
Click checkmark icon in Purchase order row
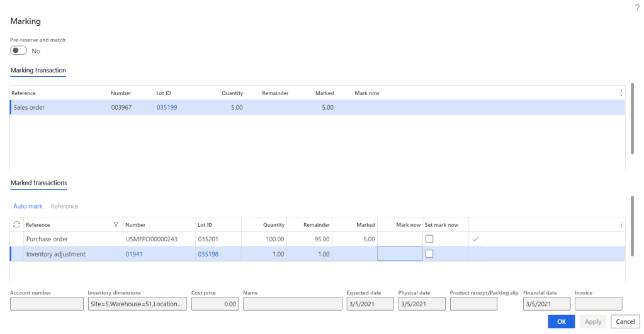475,239
